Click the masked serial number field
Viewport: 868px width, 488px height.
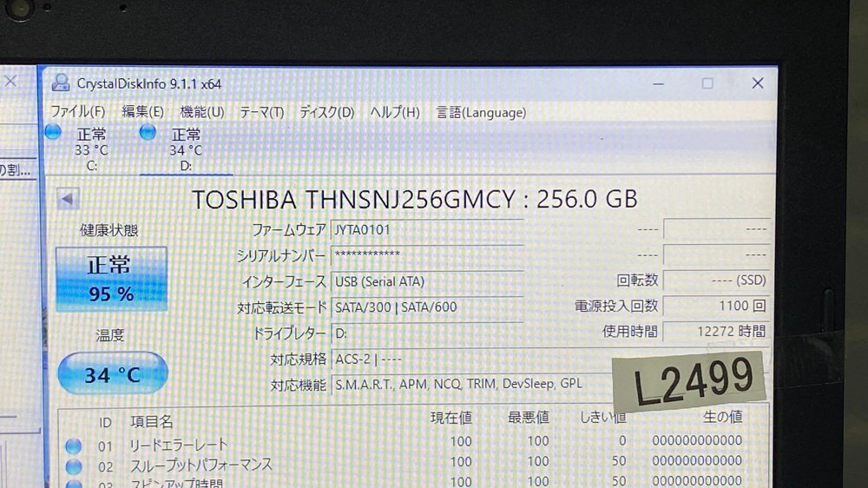click(427, 255)
